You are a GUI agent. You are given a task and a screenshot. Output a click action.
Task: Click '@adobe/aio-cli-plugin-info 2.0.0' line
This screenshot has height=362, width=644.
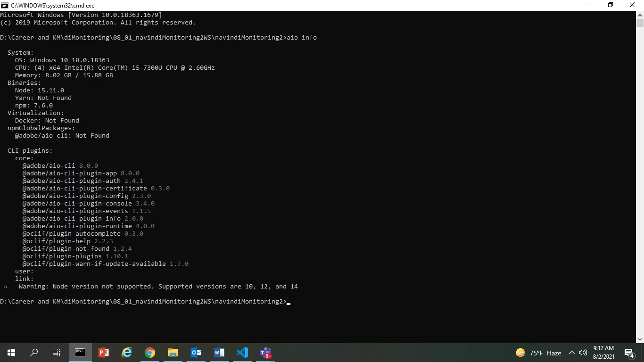pyautogui.click(x=83, y=218)
